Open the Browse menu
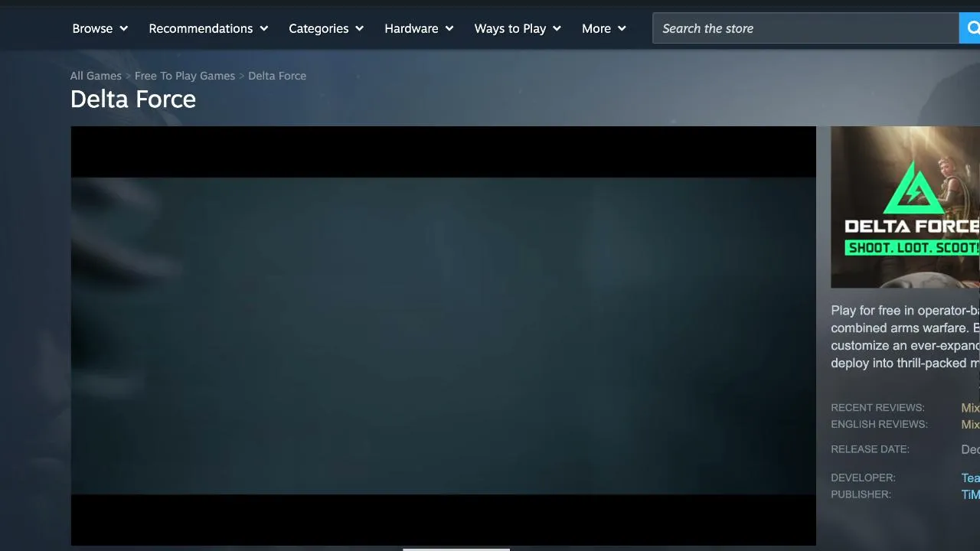This screenshot has height=551, width=980. [x=100, y=28]
